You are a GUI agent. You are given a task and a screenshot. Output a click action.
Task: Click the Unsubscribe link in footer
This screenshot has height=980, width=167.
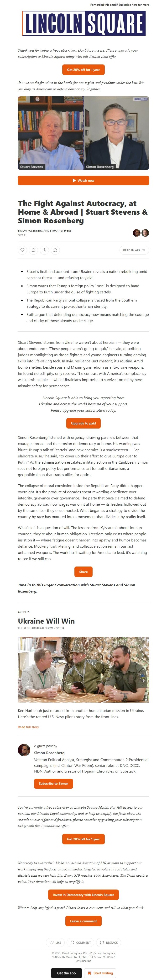[x=83, y=961]
